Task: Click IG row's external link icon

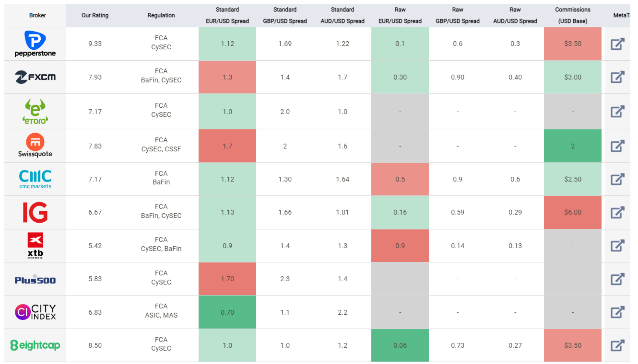Action: pos(617,212)
